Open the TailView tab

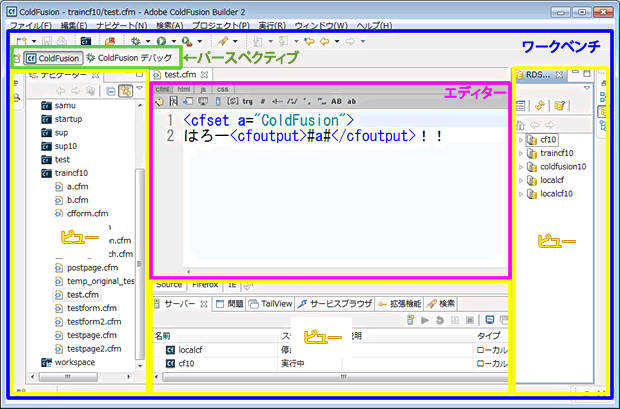tap(271, 304)
